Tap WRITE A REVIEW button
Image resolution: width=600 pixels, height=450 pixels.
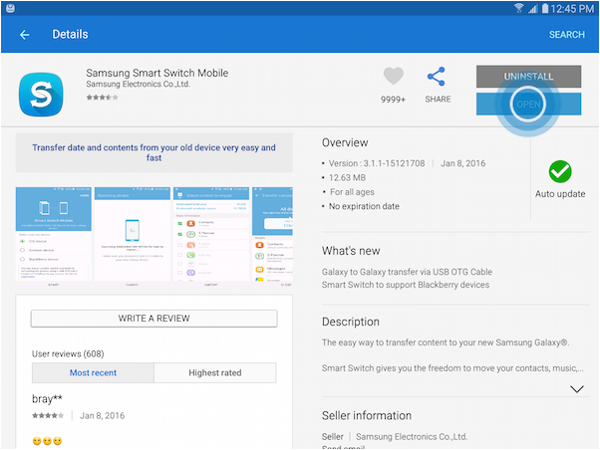pyautogui.click(x=154, y=318)
